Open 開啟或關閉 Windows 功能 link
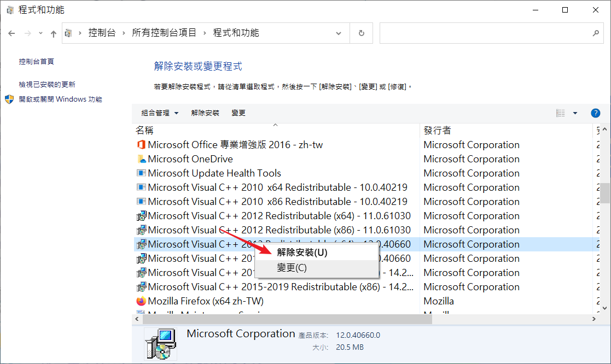This screenshot has height=364, width=611. [x=60, y=99]
